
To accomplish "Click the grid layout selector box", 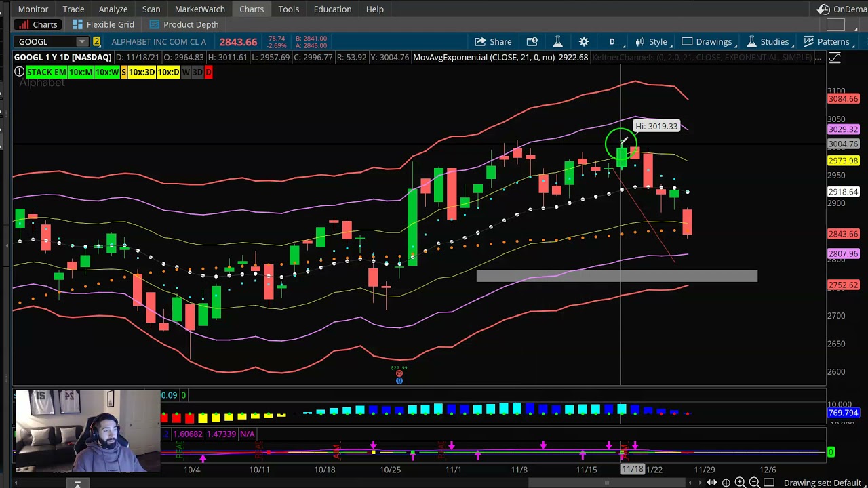I will pos(835,25).
